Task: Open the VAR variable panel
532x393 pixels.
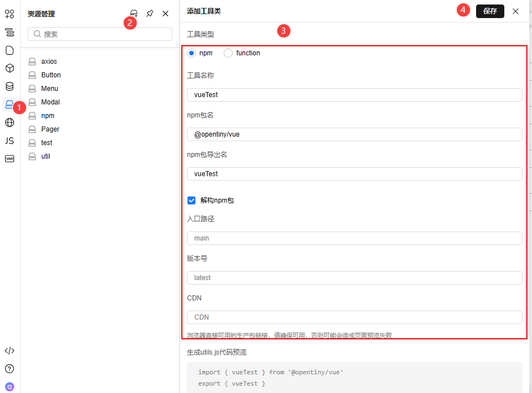Action: point(9,159)
